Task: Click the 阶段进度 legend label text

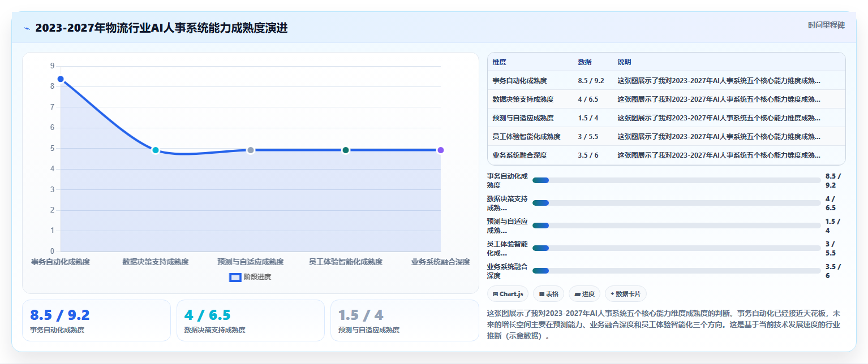Action: (257, 277)
